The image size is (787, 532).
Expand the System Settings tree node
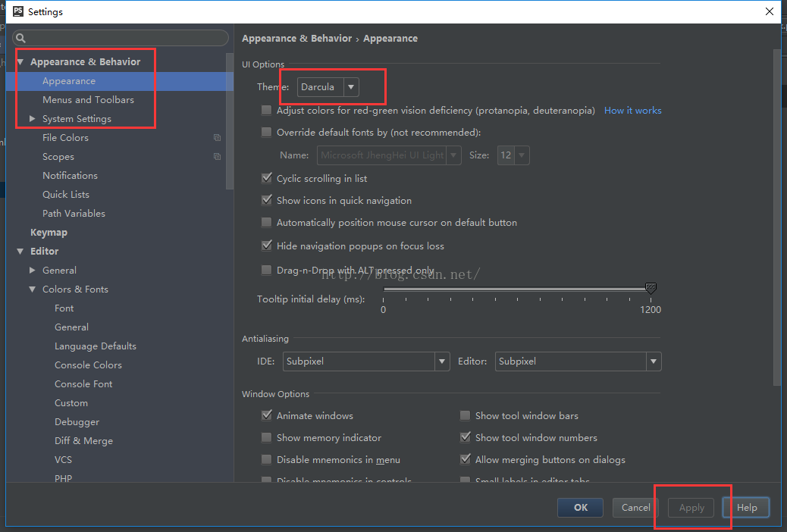[32, 119]
